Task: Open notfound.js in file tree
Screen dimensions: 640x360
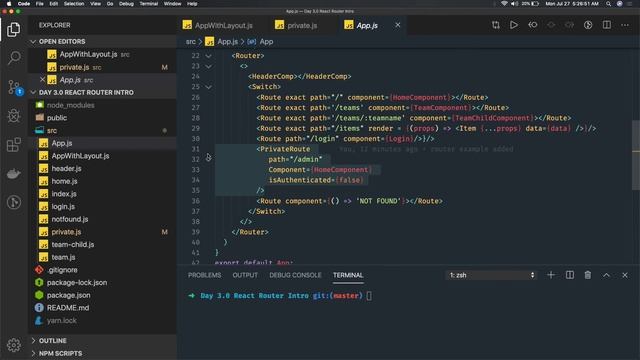Action: (x=70, y=219)
